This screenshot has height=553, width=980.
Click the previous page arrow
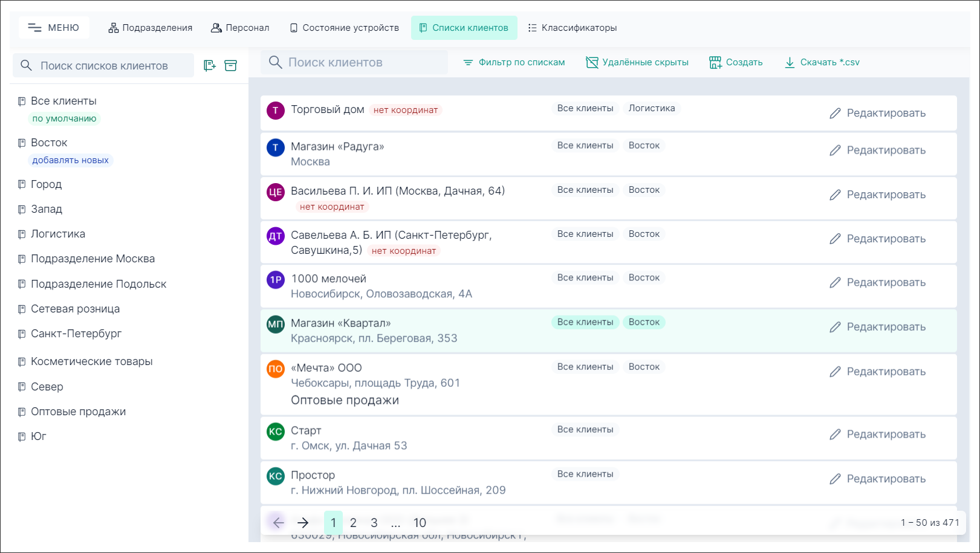pyautogui.click(x=277, y=523)
